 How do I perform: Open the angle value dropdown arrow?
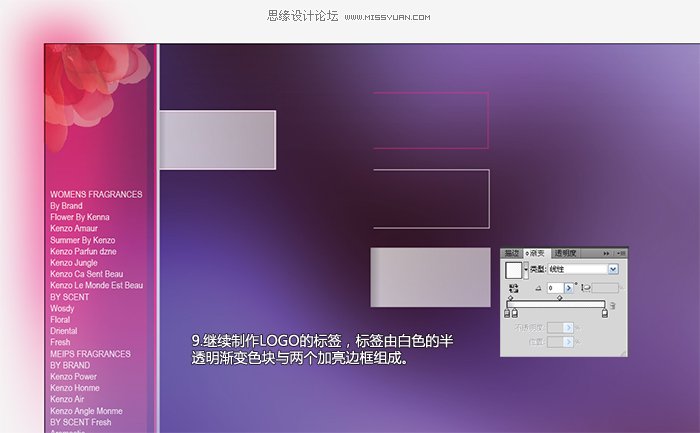568,288
